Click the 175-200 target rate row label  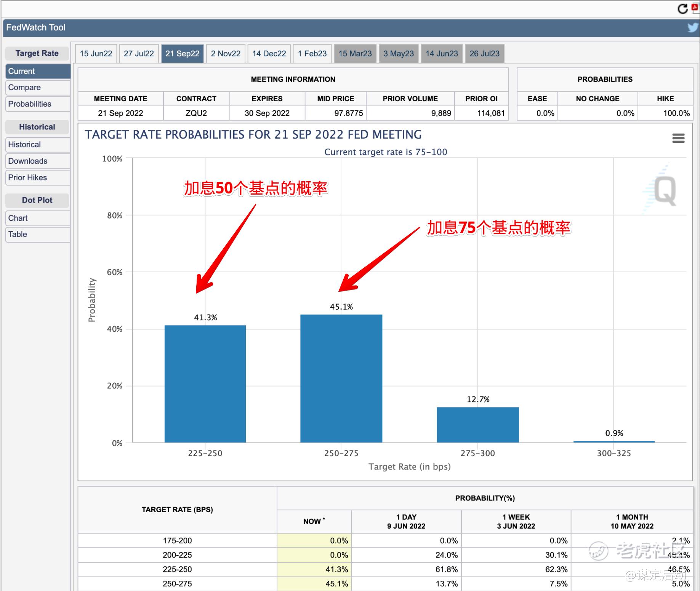tap(177, 541)
